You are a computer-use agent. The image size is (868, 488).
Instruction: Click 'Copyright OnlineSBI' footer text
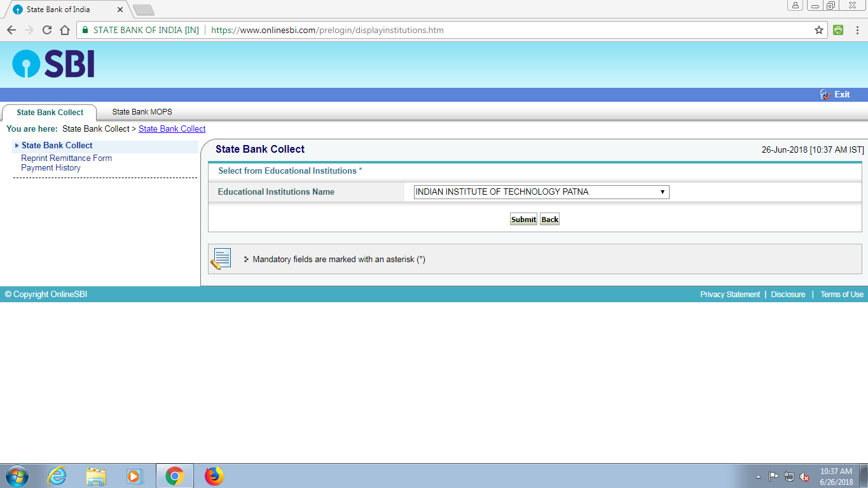pyautogui.click(x=46, y=295)
